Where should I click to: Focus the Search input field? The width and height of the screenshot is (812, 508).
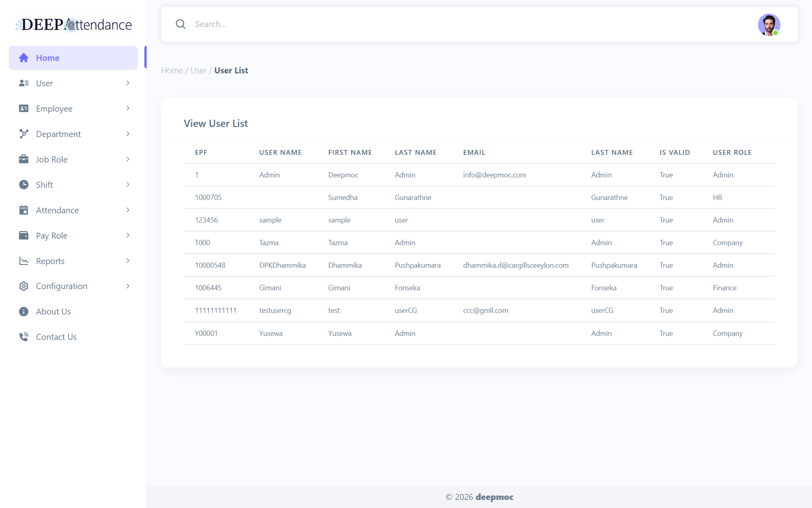[x=471, y=24]
